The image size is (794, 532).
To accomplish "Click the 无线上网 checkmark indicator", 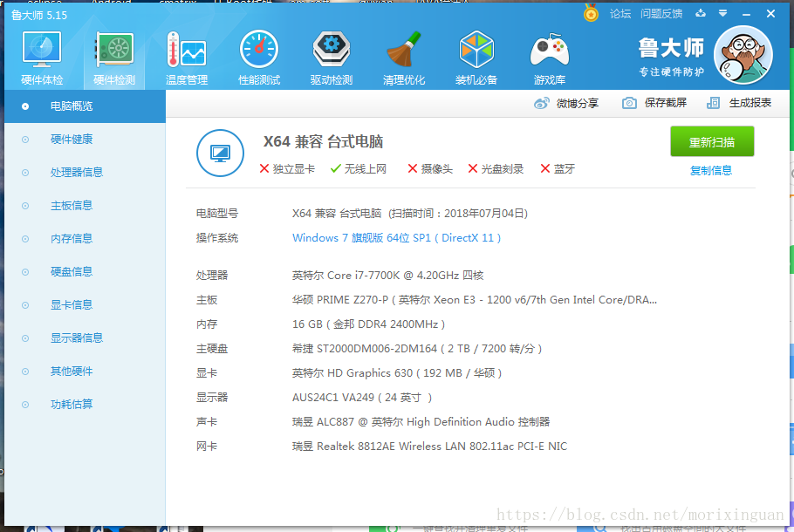I will pyautogui.click(x=358, y=169).
